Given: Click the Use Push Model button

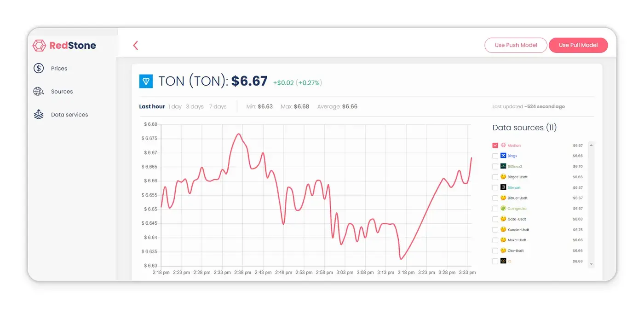Looking at the screenshot, I should [516, 45].
